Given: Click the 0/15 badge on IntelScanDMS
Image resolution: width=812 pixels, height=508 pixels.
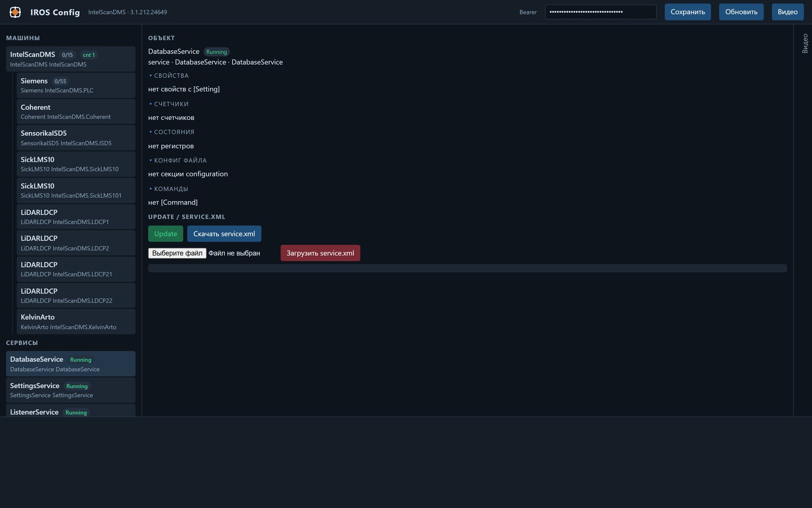Looking at the screenshot, I should [x=67, y=55].
